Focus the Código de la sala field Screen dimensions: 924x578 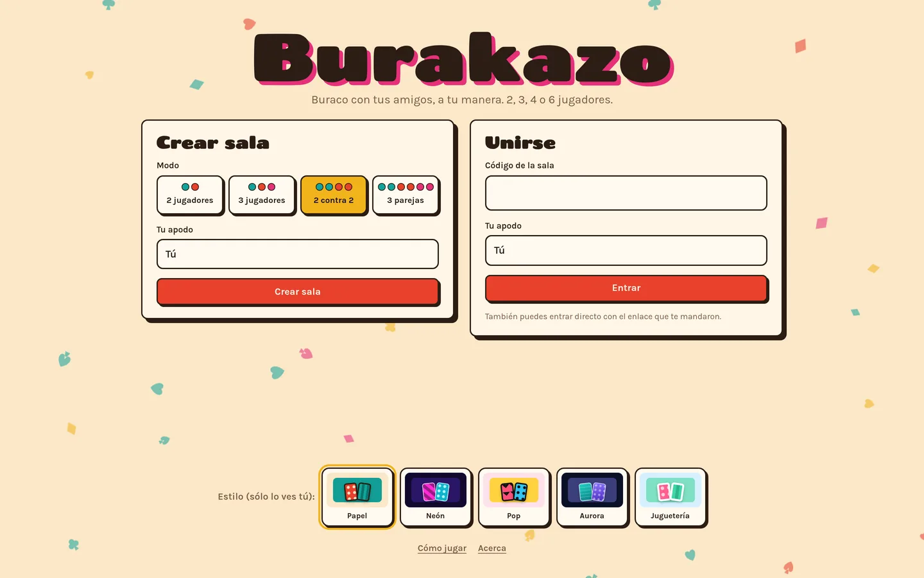point(626,193)
